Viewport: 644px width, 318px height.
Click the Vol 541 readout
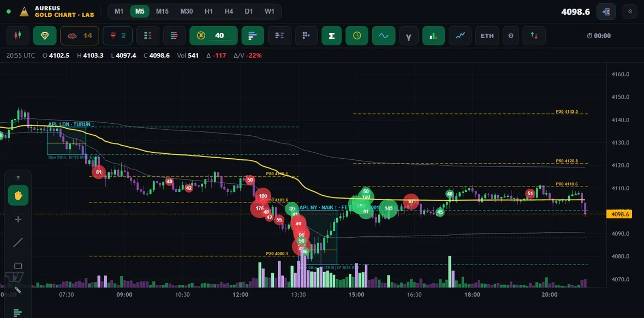[x=188, y=56]
